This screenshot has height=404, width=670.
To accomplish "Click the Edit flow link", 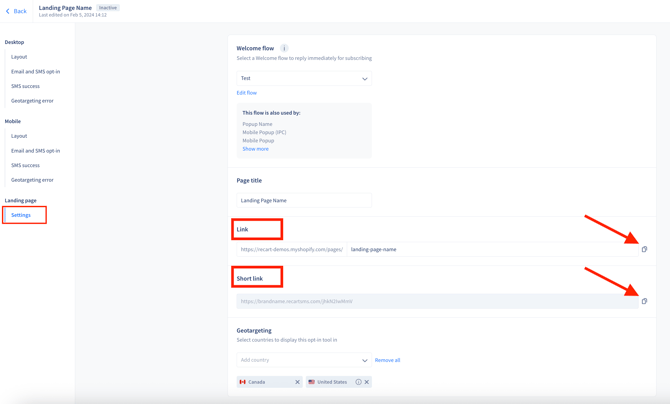I will 246,93.
